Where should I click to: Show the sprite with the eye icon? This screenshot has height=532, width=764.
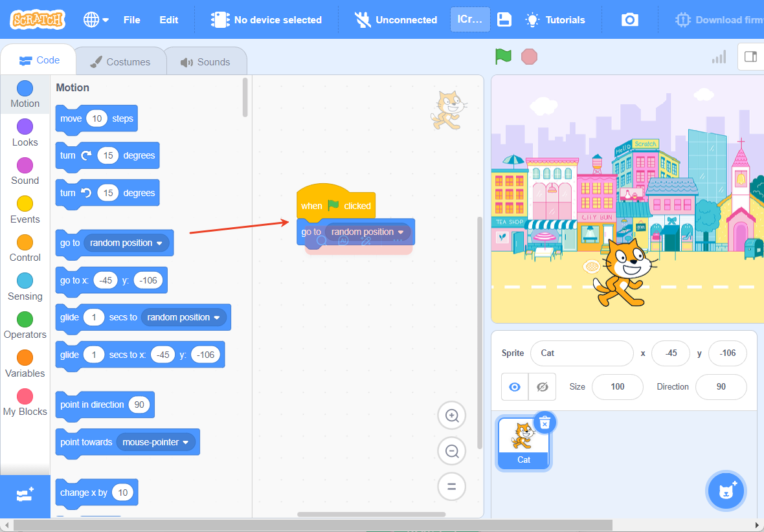coord(515,387)
